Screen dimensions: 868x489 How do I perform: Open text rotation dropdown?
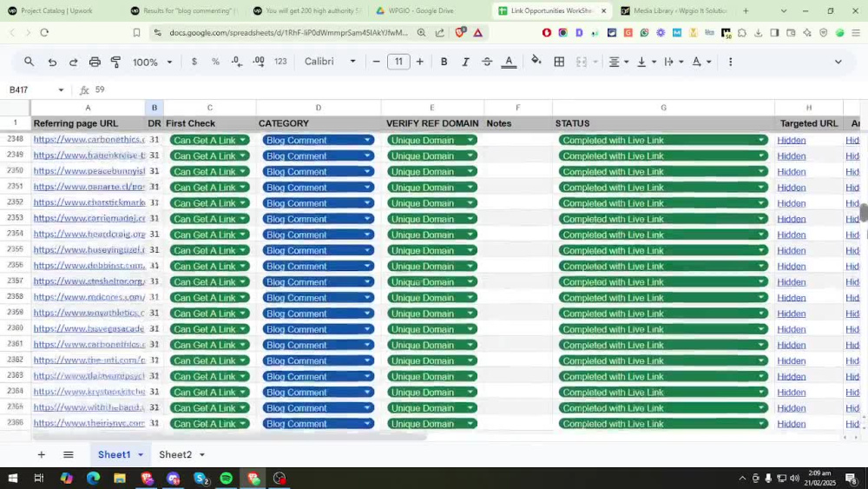tap(701, 62)
